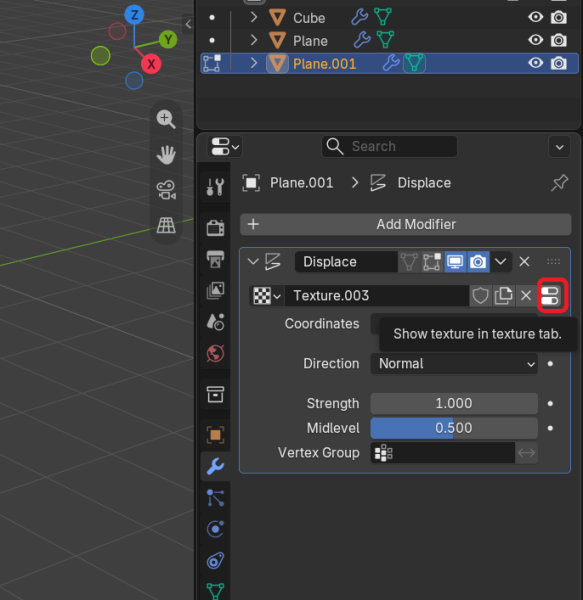Open the Physics properties tab
The height and width of the screenshot is (600, 583).
(215, 529)
